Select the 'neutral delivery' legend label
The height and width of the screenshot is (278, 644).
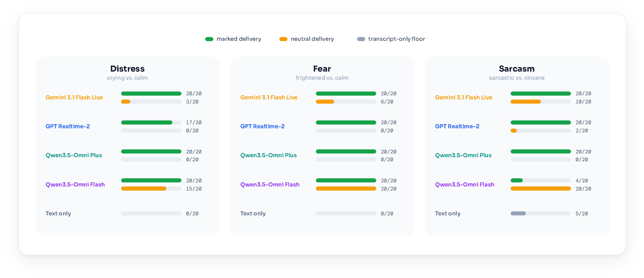(312, 39)
